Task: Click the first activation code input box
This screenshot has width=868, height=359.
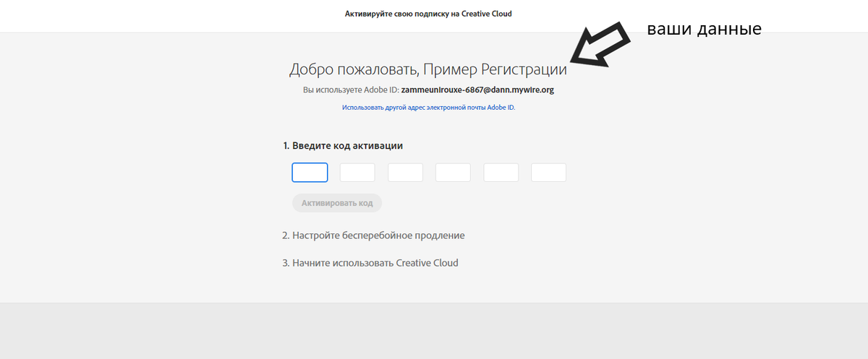Action: point(310,172)
